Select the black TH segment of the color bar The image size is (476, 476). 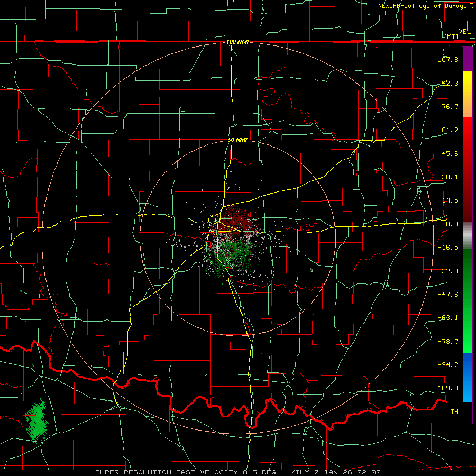467,412
